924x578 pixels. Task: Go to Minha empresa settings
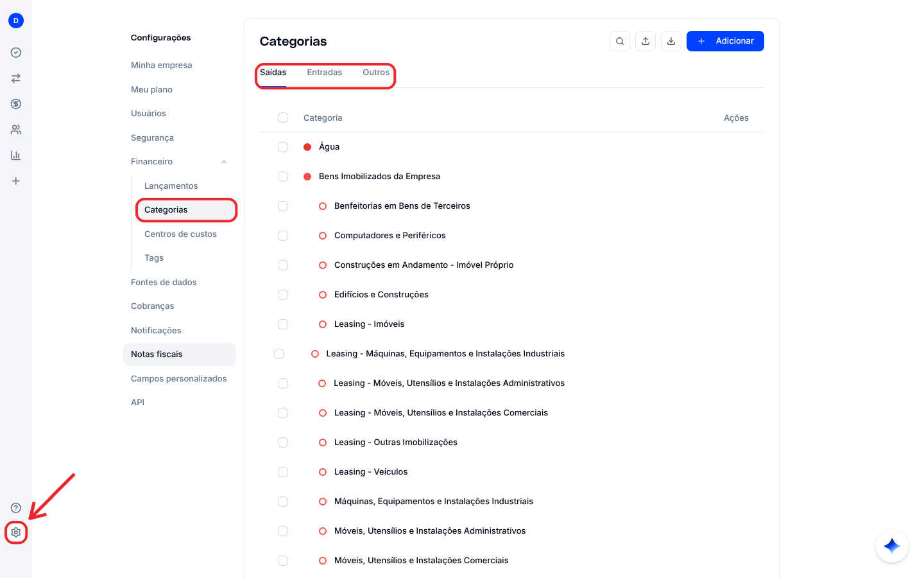[x=162, y=66]
